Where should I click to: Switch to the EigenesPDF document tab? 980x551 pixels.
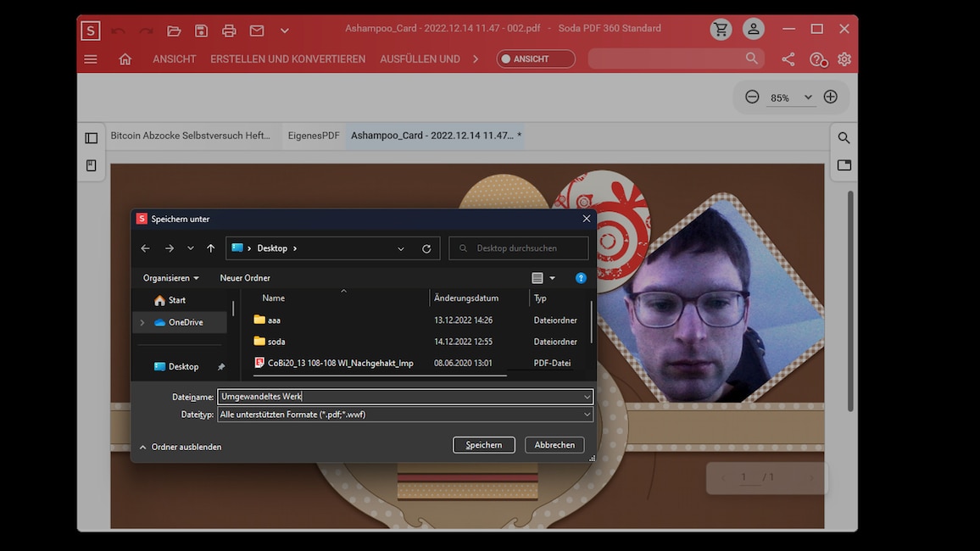(x=314, y=136)
